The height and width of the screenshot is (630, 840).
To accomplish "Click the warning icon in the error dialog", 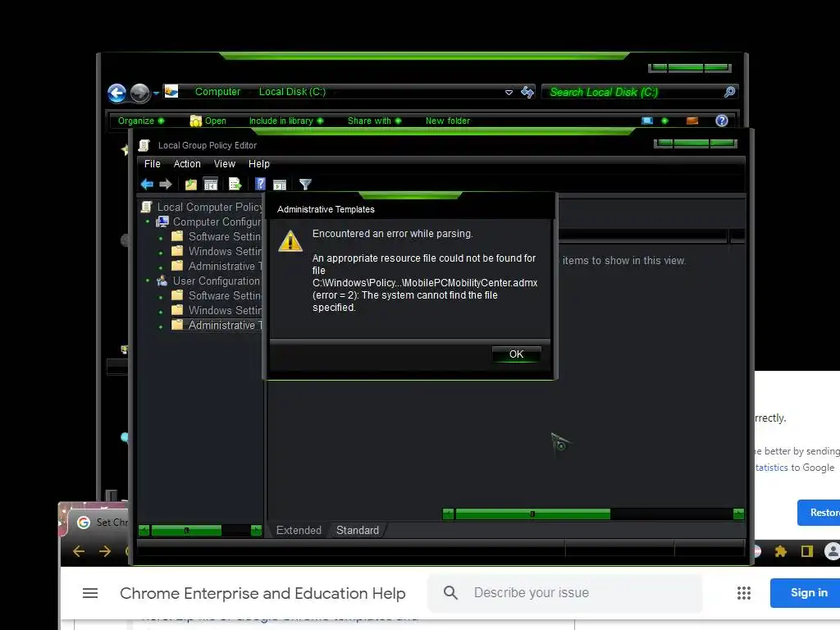I will pos(290,241).
